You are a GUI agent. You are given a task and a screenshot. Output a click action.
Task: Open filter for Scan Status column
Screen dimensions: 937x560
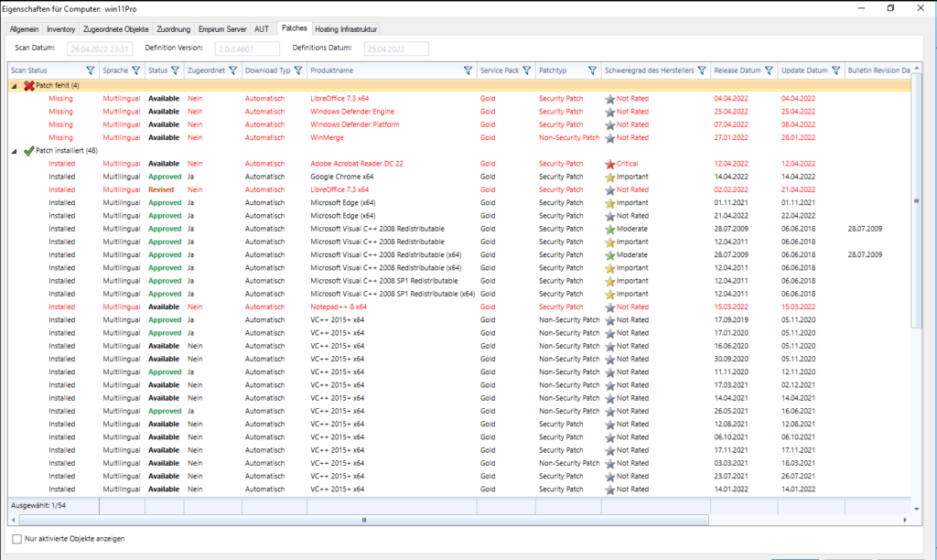[x=91, y=70]
